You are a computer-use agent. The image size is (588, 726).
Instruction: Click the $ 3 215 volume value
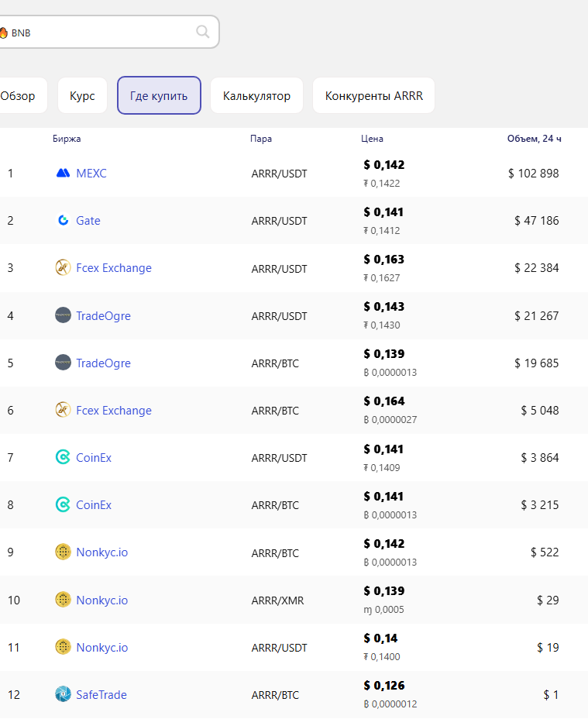coord(540,504)
